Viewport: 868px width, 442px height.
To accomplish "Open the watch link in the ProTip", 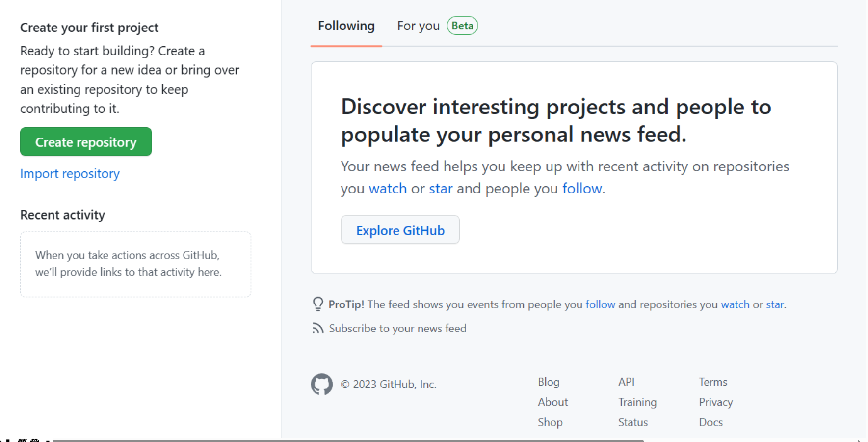I will pyautogui.click(x=735, y=304).
